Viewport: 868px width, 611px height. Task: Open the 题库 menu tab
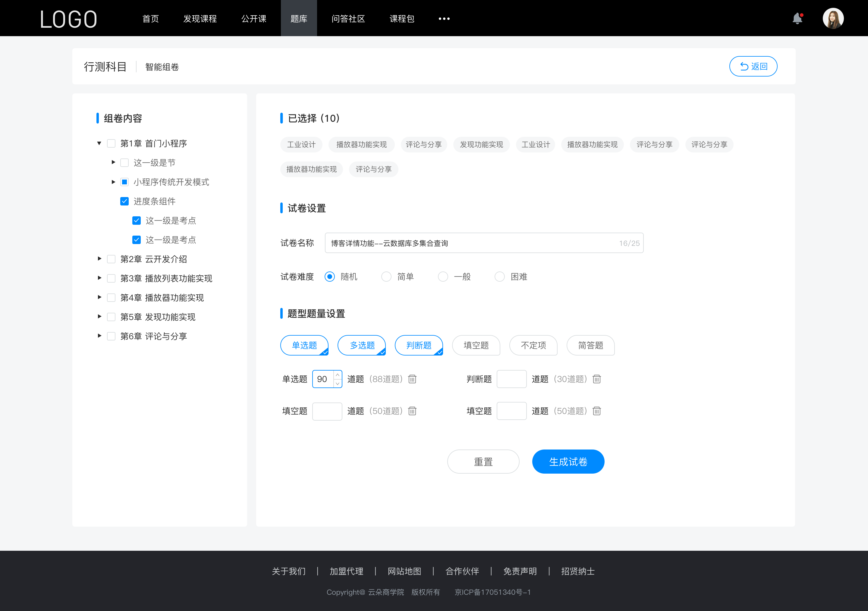click(297, 18)
